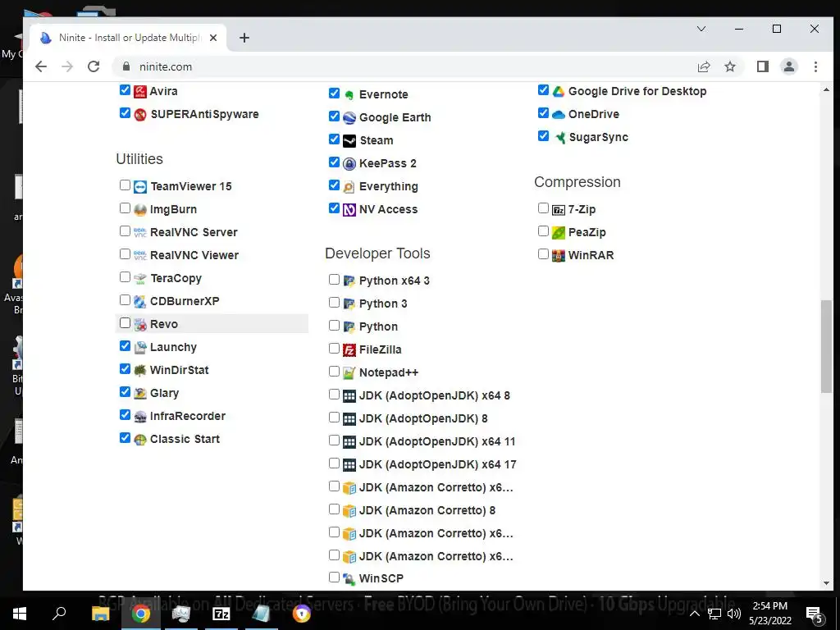Open Chrome three-dot menu
Screen dimensions: 840x630
(815, 66)
